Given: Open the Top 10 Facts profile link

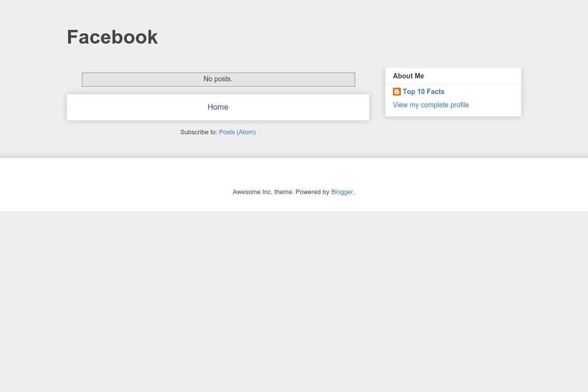Looking at the screenshot, I should 423,92.
